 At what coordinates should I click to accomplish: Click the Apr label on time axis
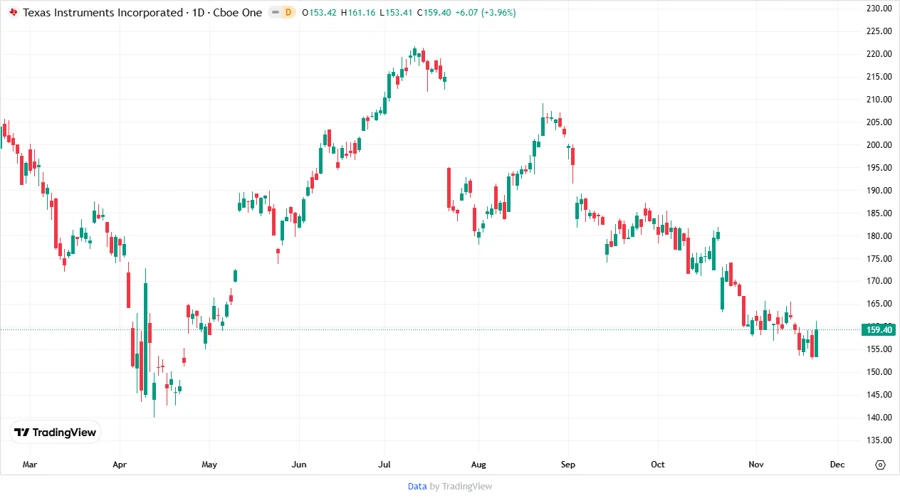pos(119,464)
